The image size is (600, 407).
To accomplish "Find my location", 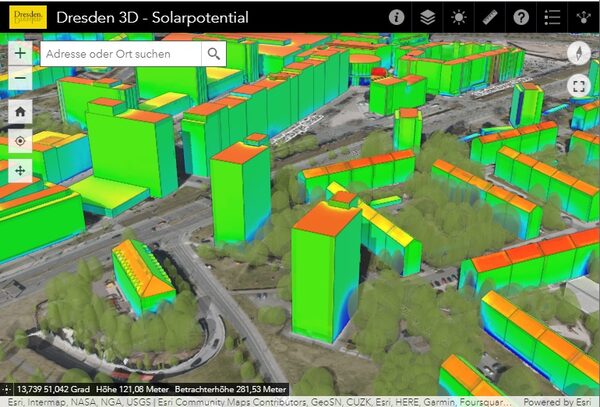I will point(21,141).
